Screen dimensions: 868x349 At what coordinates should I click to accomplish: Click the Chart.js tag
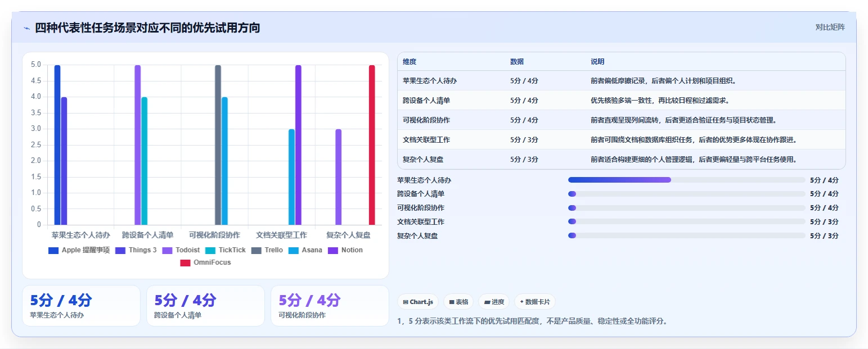pyautogui.click(x=418, y=302)
